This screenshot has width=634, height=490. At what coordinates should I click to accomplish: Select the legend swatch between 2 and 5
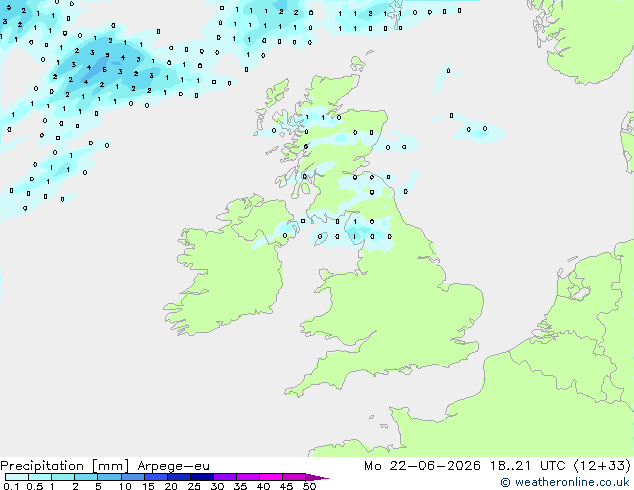pyautogui.click(x=86, y=477)
